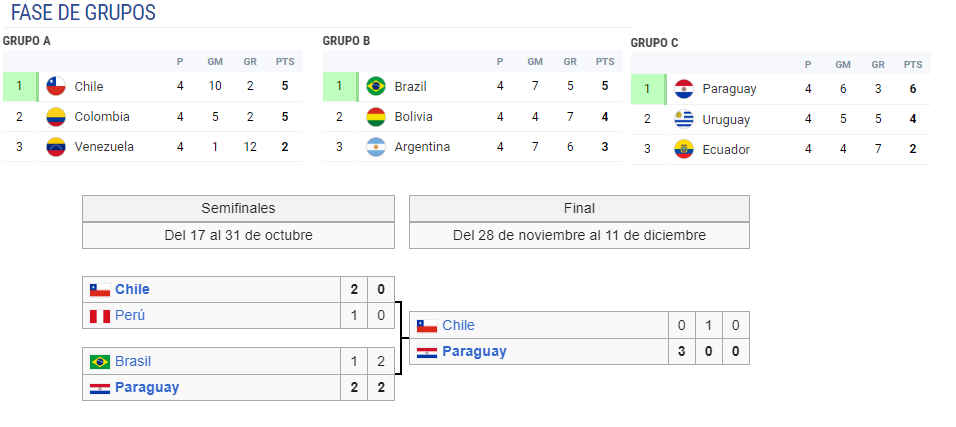956x427 pixels.
Task: Open the Paraguay link in the final
Action: (x=474, y=351)
